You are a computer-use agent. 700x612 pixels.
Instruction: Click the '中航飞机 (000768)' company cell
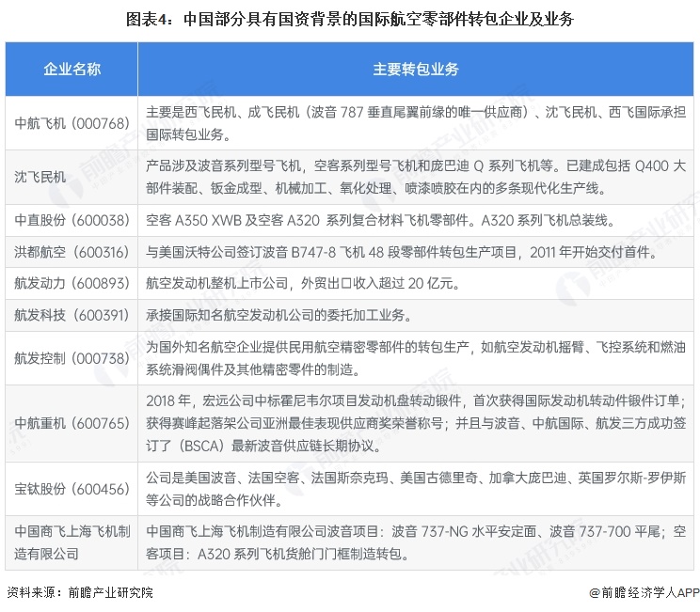pyautogui.click(x=72, y=123)
